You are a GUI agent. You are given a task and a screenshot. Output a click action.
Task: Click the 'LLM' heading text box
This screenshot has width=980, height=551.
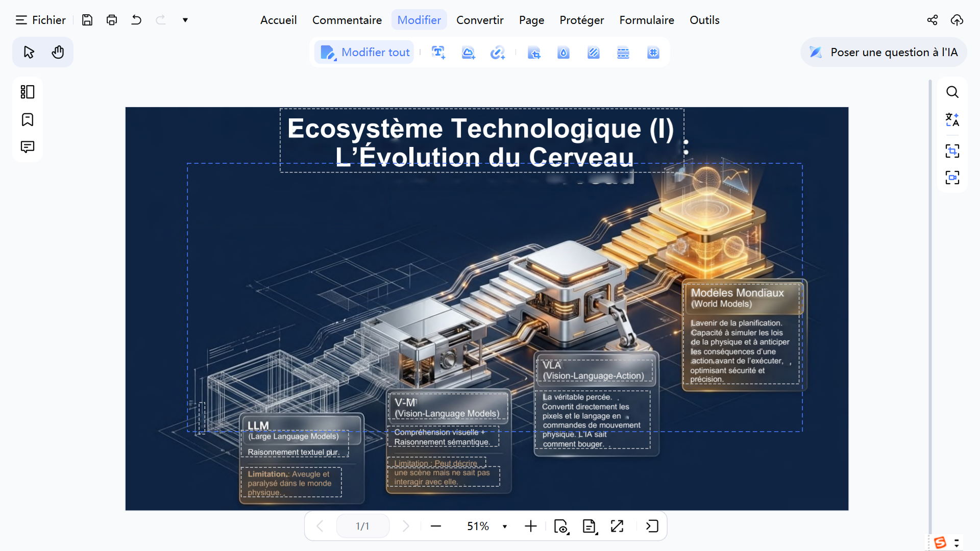click(x=258, y=425)
